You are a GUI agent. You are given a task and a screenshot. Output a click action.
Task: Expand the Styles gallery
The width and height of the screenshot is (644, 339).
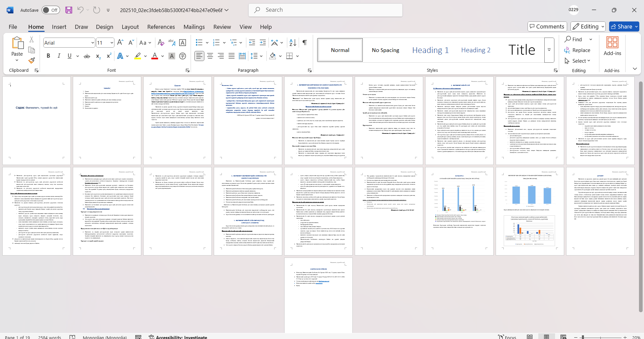point(549,50)
